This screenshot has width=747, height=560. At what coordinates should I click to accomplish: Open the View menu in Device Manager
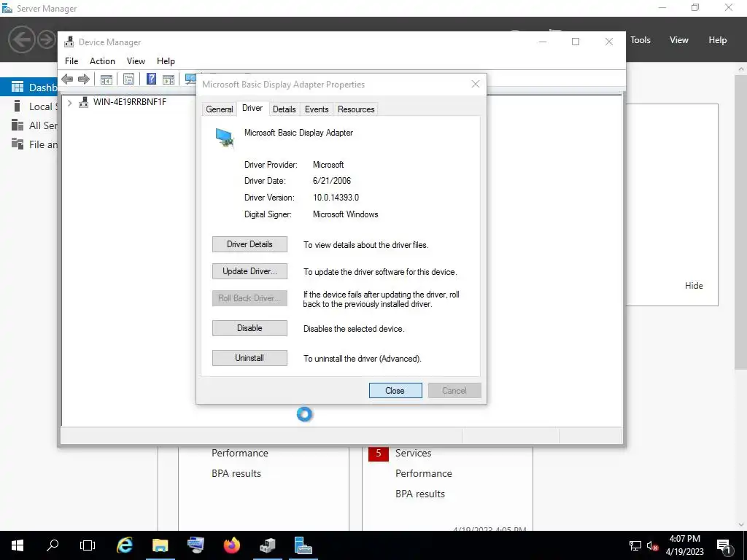[136, 61]
